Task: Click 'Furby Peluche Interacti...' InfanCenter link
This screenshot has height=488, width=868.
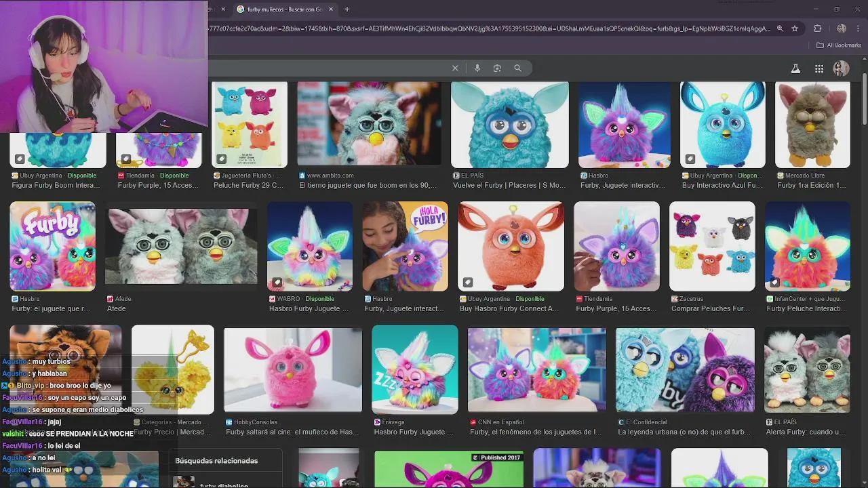Action: 807,308
